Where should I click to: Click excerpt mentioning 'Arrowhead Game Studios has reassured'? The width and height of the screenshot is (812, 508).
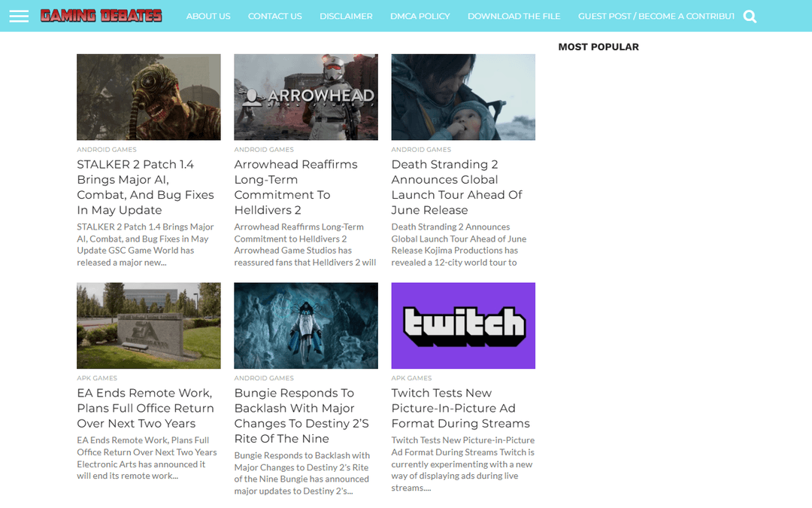[305, 245]
